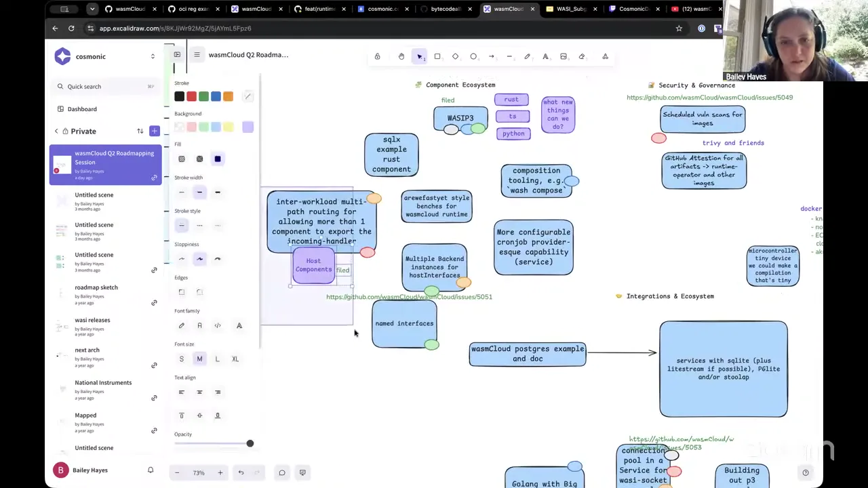The height and width of the screenshot is (488, 868).
Task: Choose thin stroke width
Action: pyautogui.click(x=182, y=192)
